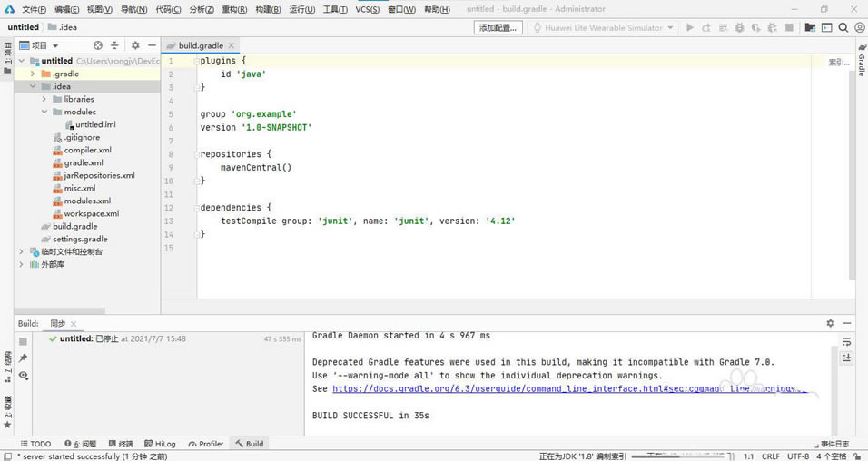Open the project structure folder icon

click(x=810, y=27)
